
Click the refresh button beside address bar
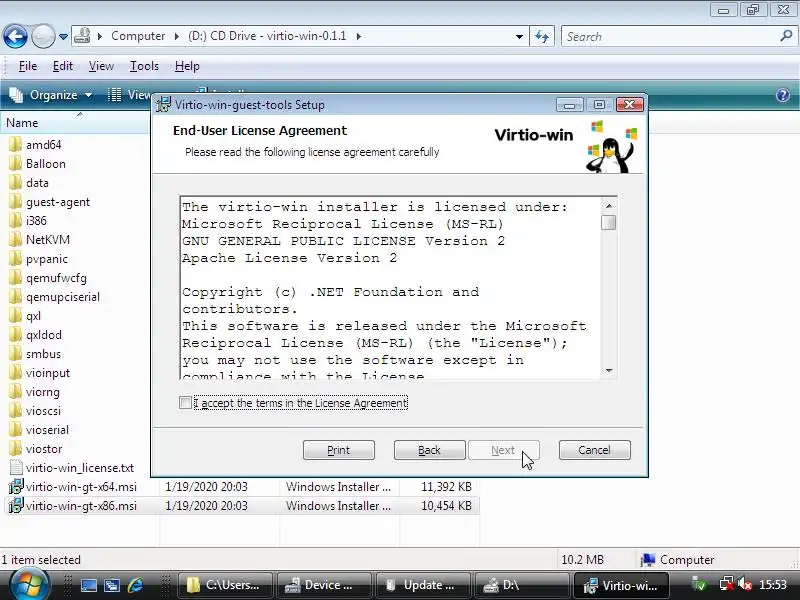[542, 36]
